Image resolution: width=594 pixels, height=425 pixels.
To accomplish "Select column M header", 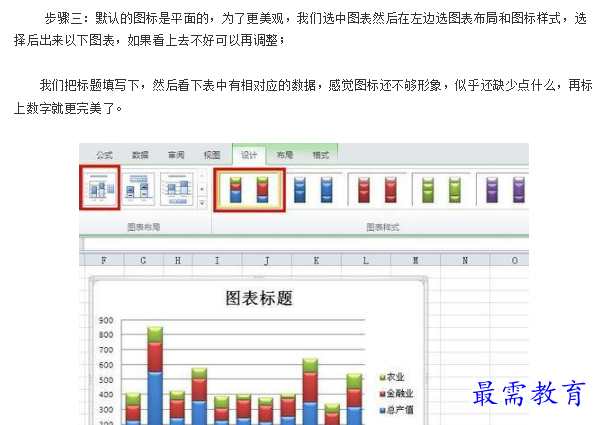I will [x=416, y=261].
